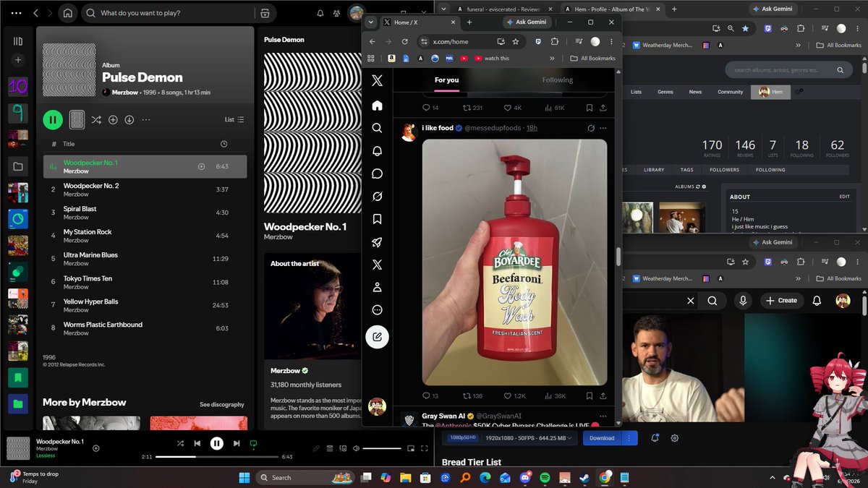Share the Beefaroni Body Wash post
The width and height of the screenshot is (868, 488).
603,396
